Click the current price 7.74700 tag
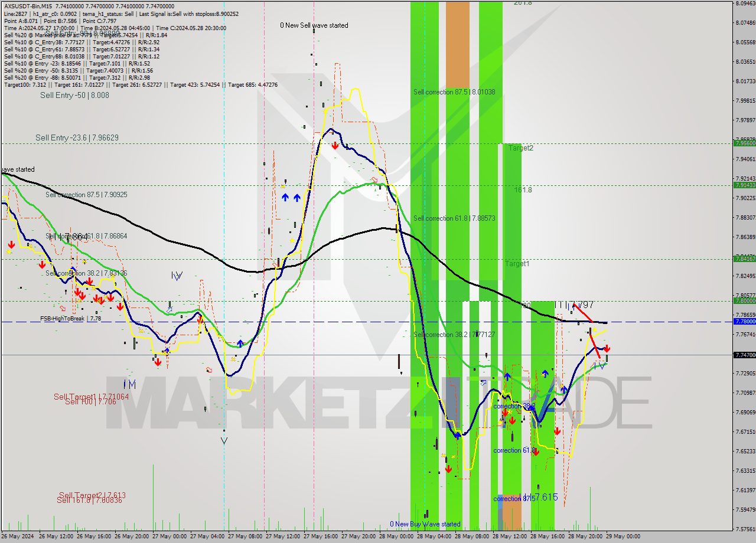Viewport: 756px width, 543px height. click(x=744, y=355)
